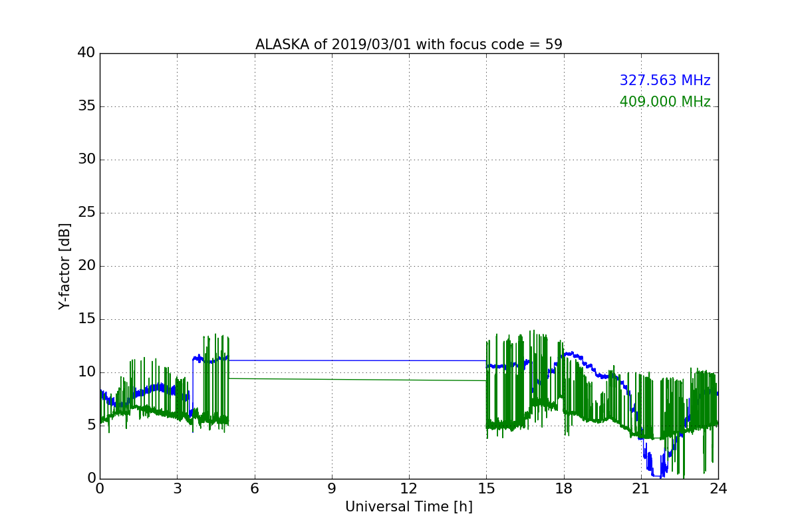Screen dimensions: 798x532
Task: Click the y-axis tick label 30
Action: 86,160
